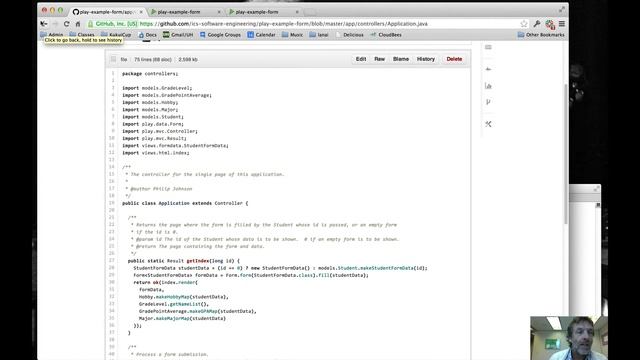
Task: Open the browser home page icon
Action: click(x=78, y=24)
